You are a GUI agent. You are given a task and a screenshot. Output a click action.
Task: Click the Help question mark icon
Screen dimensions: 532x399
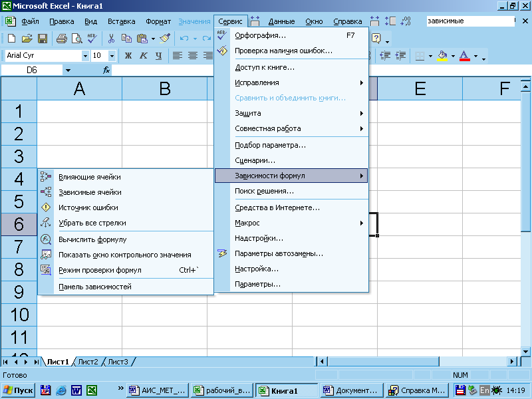point(376,39)
